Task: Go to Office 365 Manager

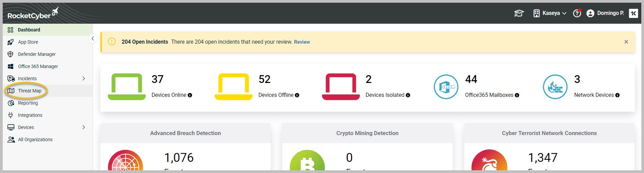Action: pos(38,66)
